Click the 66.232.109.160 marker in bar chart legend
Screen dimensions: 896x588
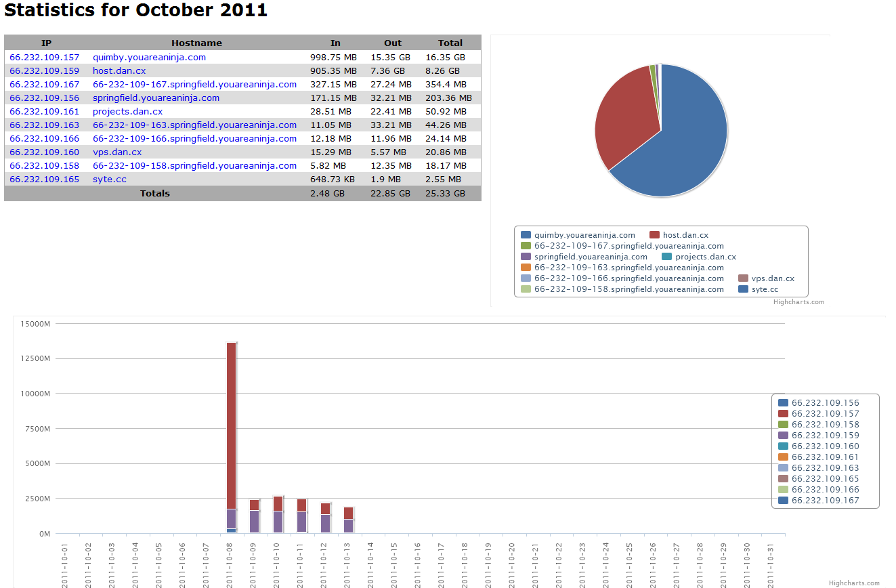[783, 446]
